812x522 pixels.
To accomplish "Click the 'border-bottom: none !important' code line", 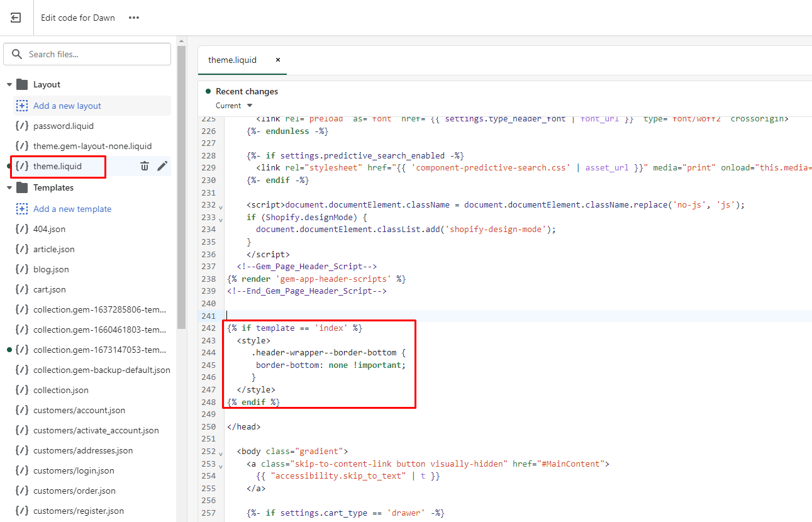I will pos(331,365).
